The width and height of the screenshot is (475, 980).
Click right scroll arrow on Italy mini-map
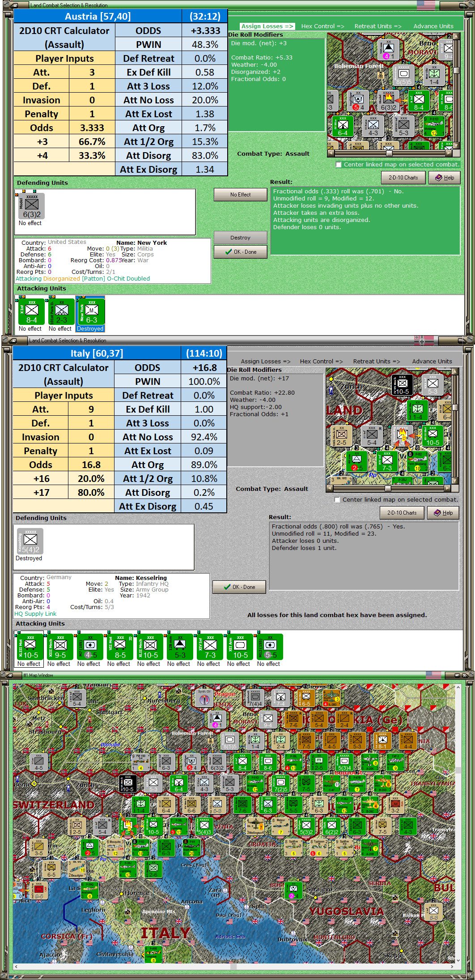point(448,488)
